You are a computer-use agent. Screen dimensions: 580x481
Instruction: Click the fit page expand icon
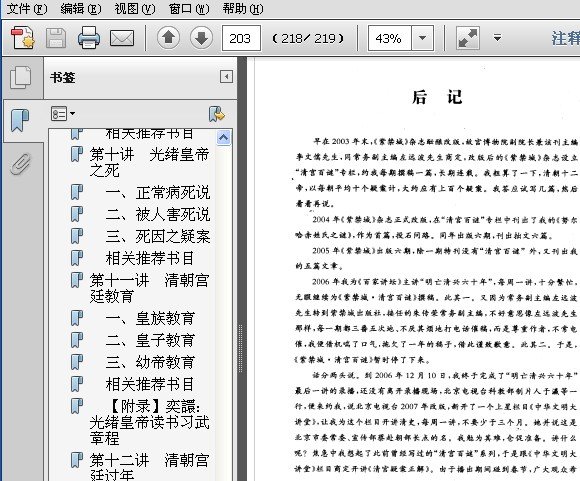pos(468,38)
